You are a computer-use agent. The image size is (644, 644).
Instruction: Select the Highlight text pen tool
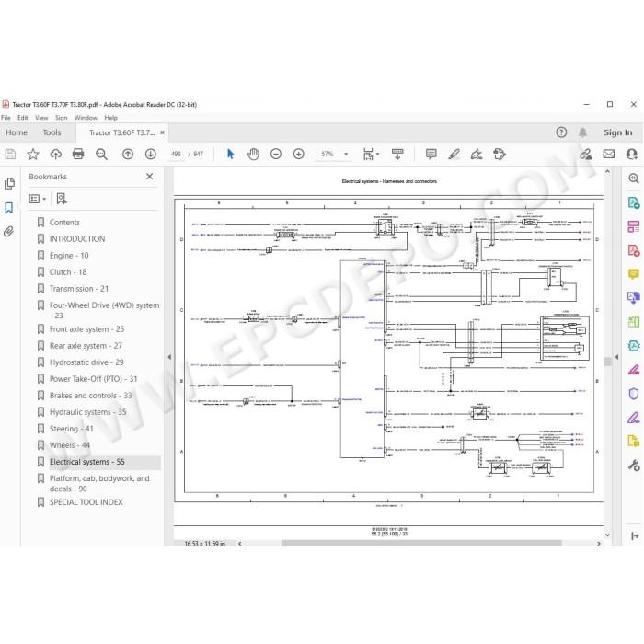454,154
